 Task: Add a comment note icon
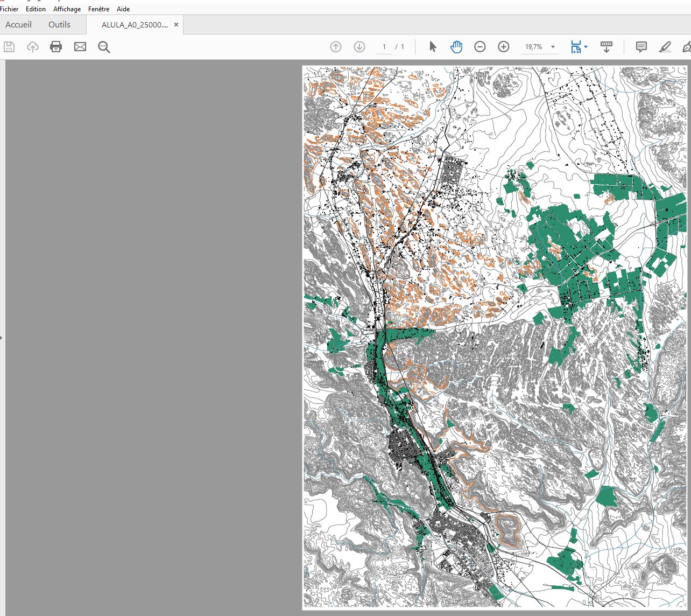pyautogui.click(x=641, y=47)
